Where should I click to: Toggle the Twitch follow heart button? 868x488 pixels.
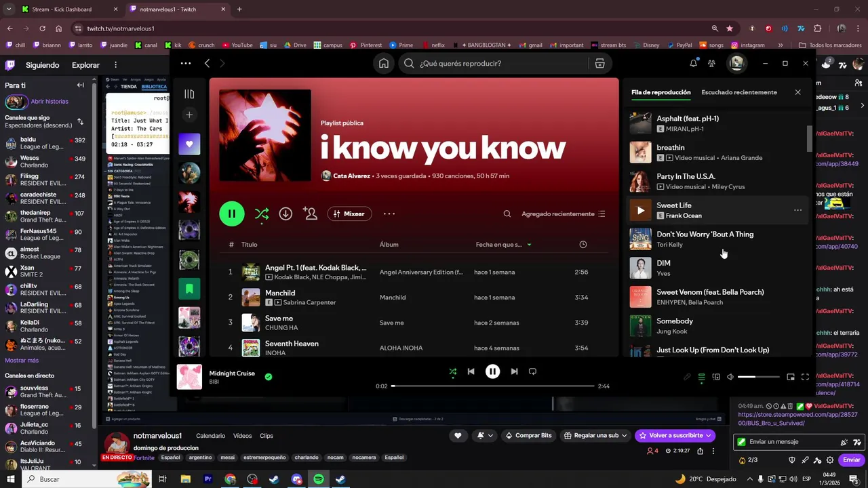pyautogui.click(x=458, y=435)
